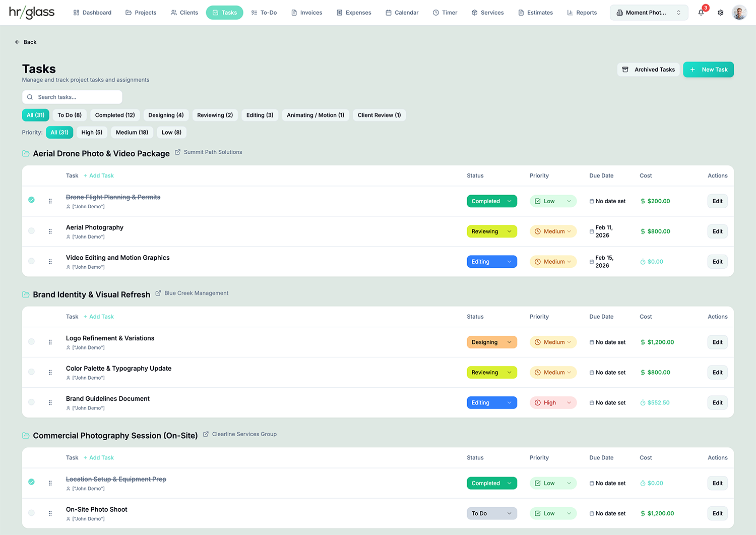This screenshot has height=535, width=756.
Task: Check off the On-Site Photo Shoot task
Action: click(x=31, y=513)
